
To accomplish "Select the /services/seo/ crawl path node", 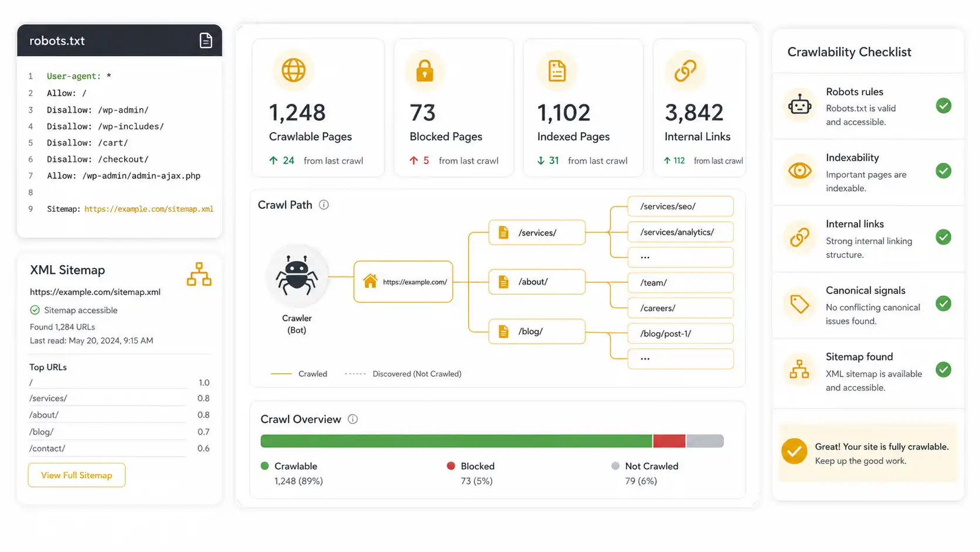I will 680,206.
